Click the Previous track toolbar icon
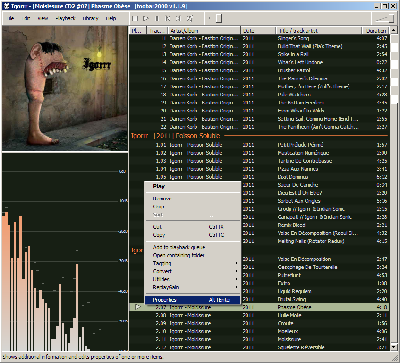 168,18
